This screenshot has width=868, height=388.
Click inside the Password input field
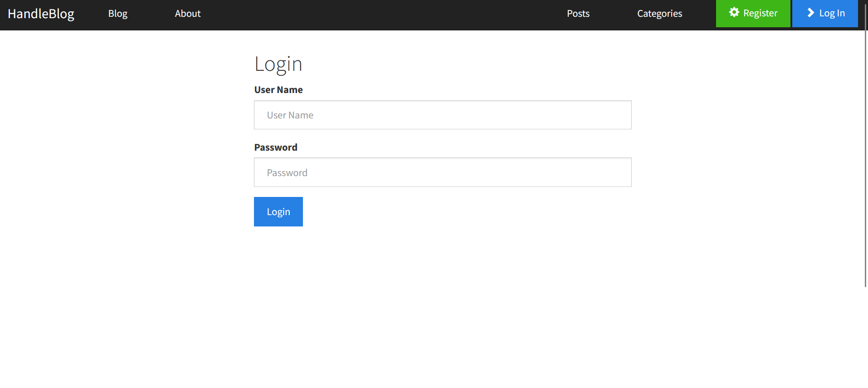click(442, 172)
